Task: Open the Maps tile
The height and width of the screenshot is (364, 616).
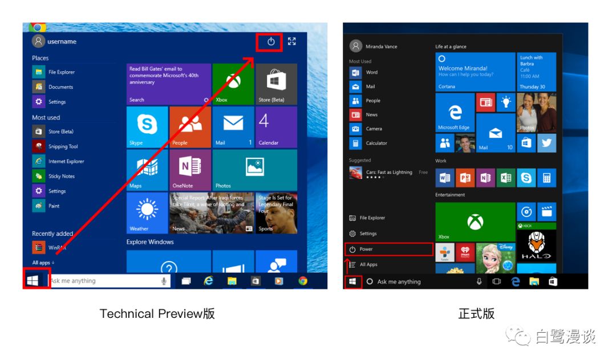Action: (x=147, y=170)
